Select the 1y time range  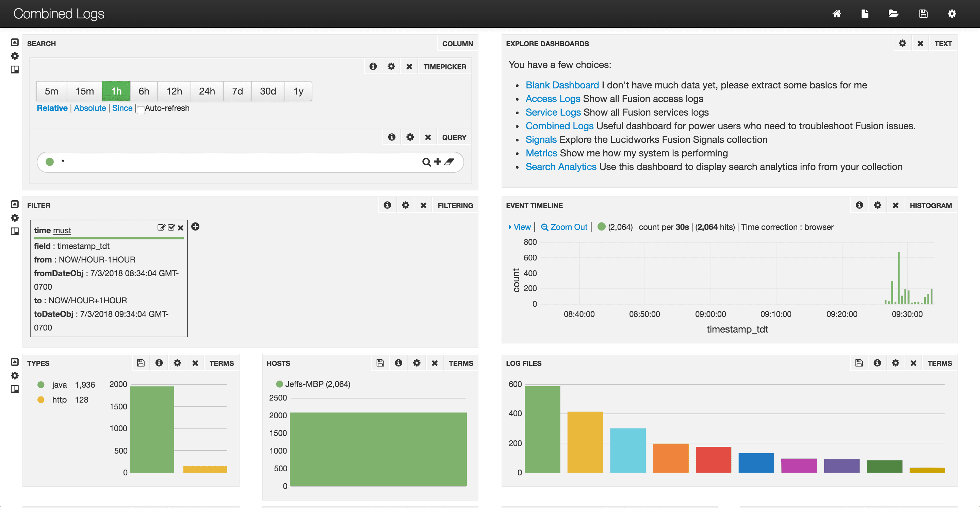pos(298,91)
